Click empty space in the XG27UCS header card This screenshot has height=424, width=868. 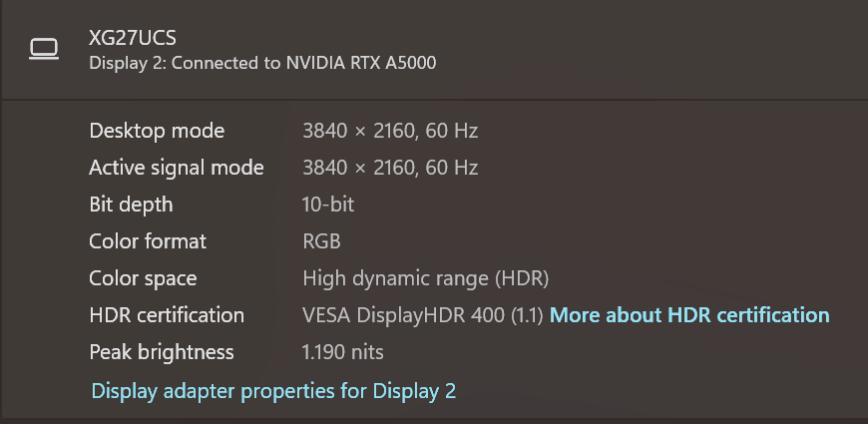(649, 50)
